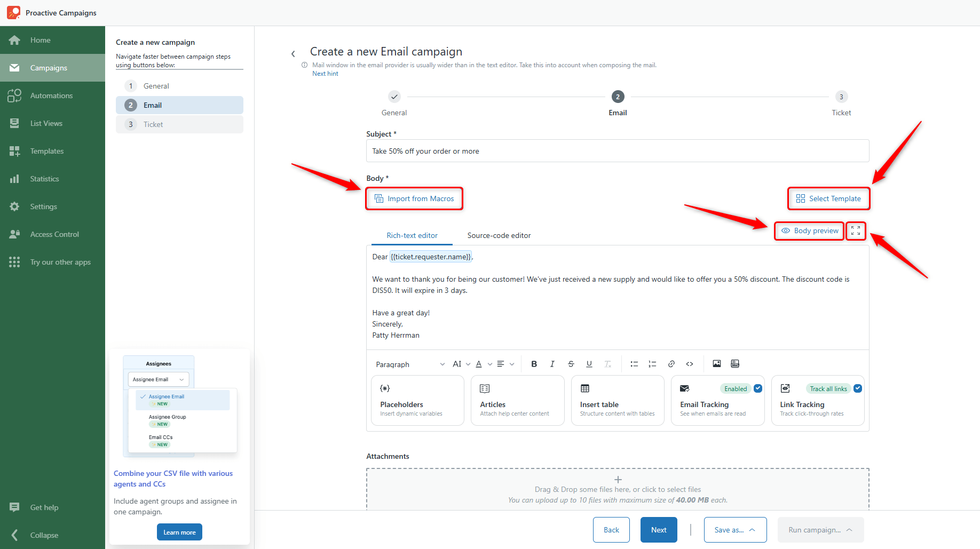
Task: Click step 3 Ticket in the stepper
Action: 841,97
